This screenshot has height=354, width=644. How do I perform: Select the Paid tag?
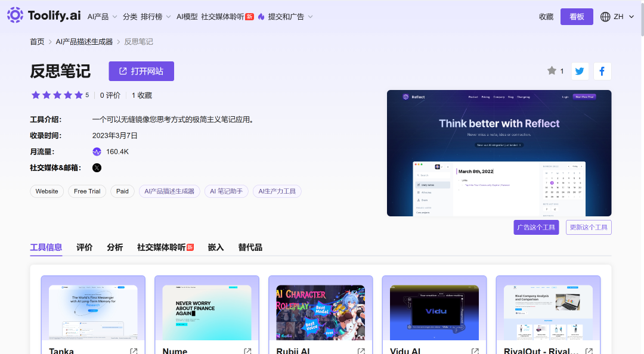[x=122, y=191]
